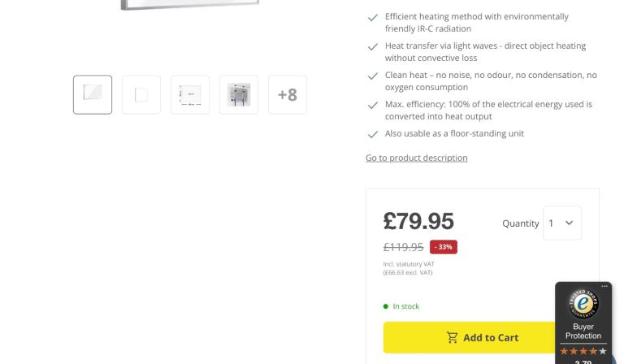Viewport: 624px width, 364px height.
Task: Click the Trusted Shops star rating
Action: [x=583, y=351]
